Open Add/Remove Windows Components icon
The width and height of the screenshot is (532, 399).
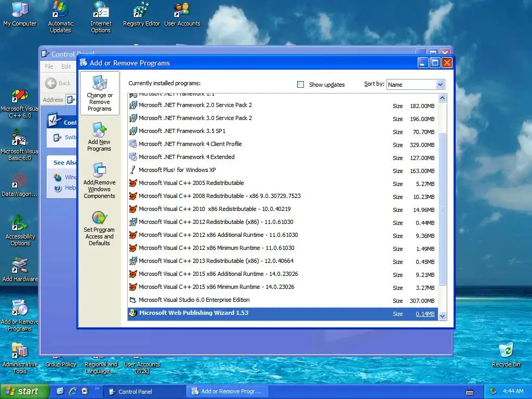(x=99, y=180)
